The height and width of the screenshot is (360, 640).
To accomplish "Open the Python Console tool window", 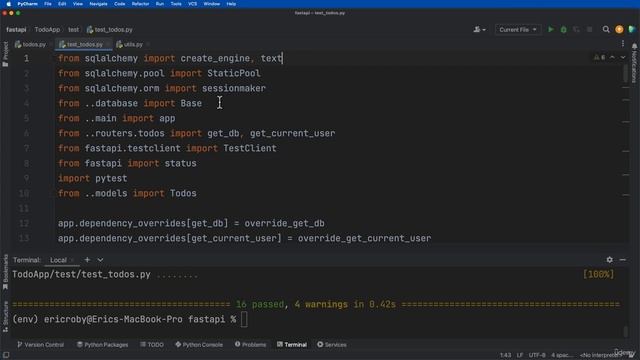I will pyautogui.click(x=199, y=344).
